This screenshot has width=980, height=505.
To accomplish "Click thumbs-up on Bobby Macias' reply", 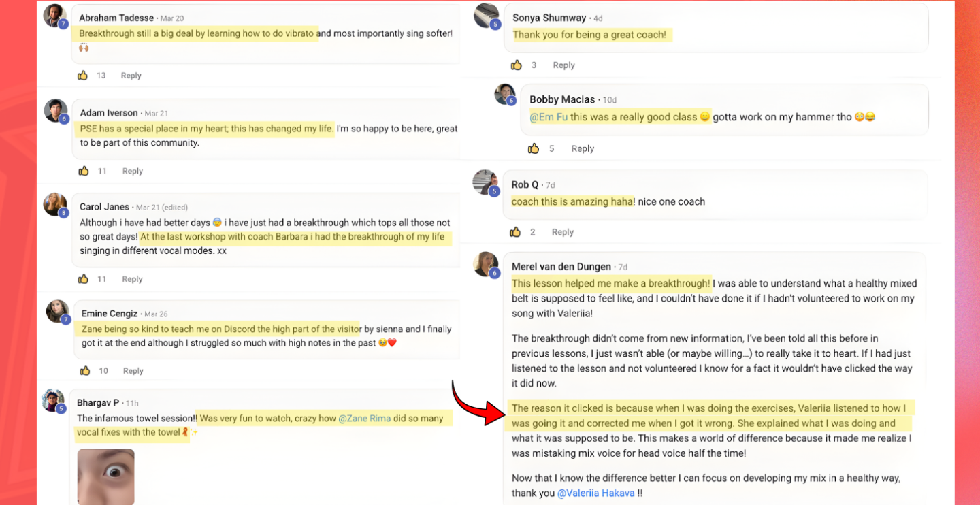I will pos(534,148).
